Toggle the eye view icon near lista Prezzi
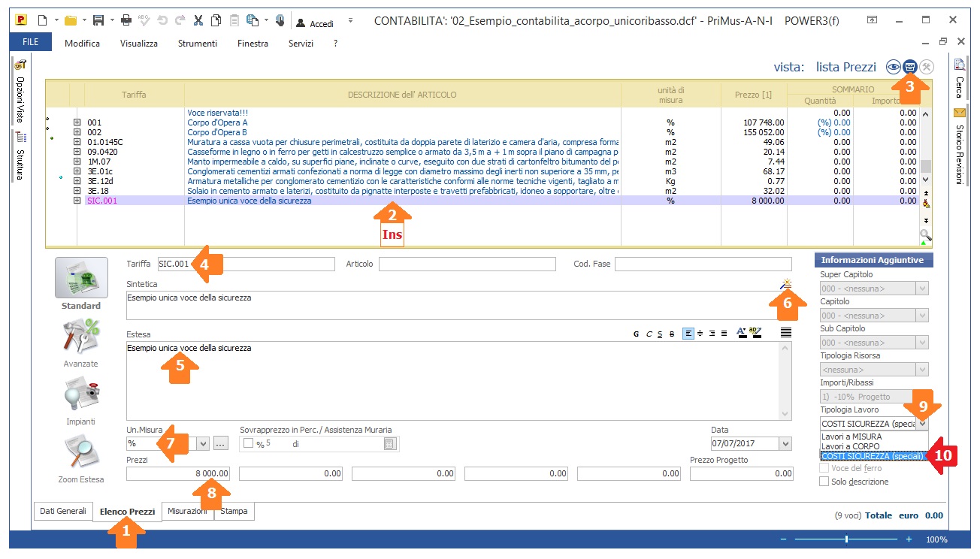Screen dimensions: 980x559 [x=893, y=67]
